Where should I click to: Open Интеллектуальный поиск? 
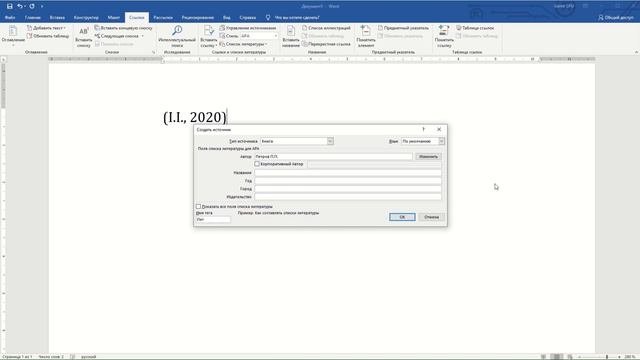177,36
